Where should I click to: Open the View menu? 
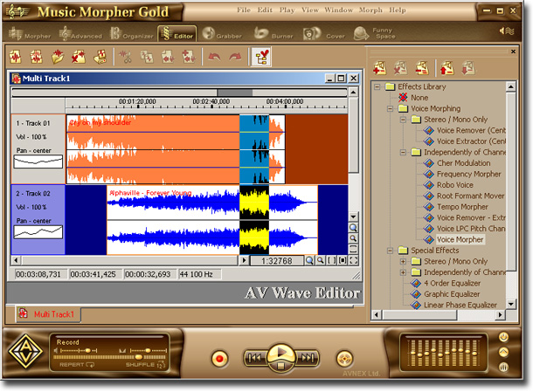(x=310, y=10)
